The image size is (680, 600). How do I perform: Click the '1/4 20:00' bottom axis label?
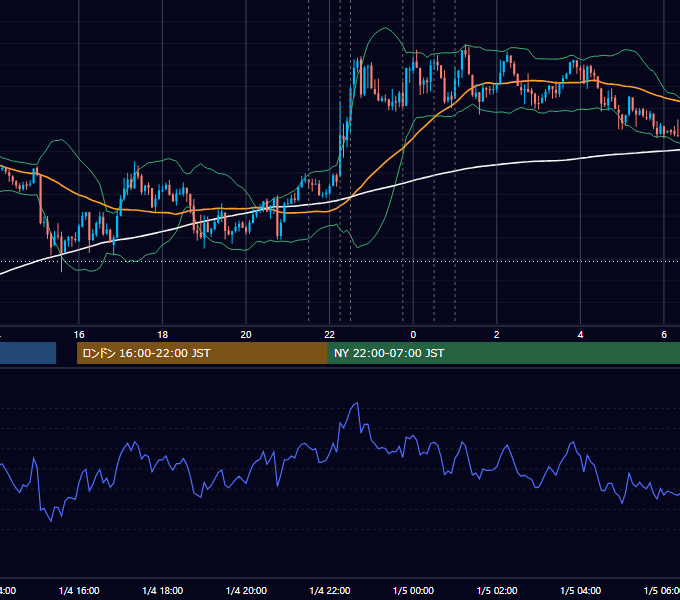[x=246, y=591]
